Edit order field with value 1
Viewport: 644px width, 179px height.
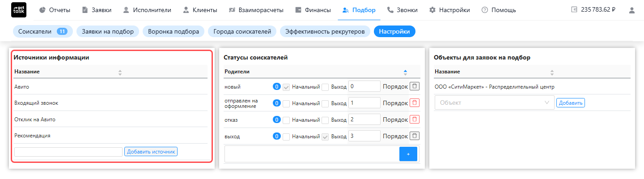tap(364, 103)
